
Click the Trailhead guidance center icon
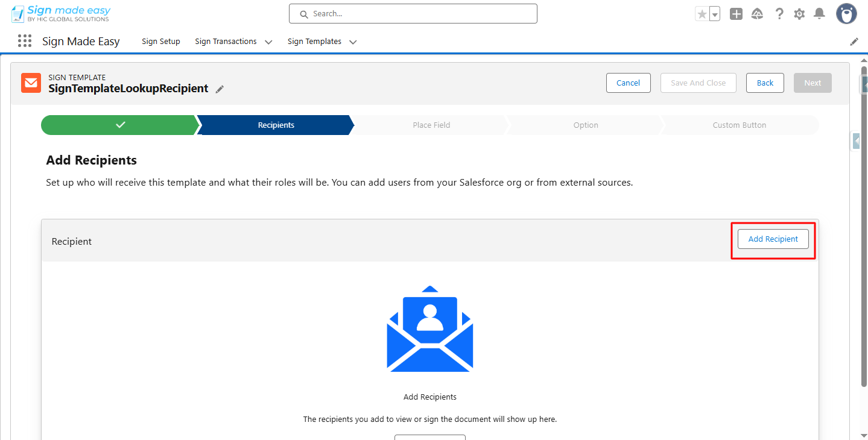tap(757, 14)
